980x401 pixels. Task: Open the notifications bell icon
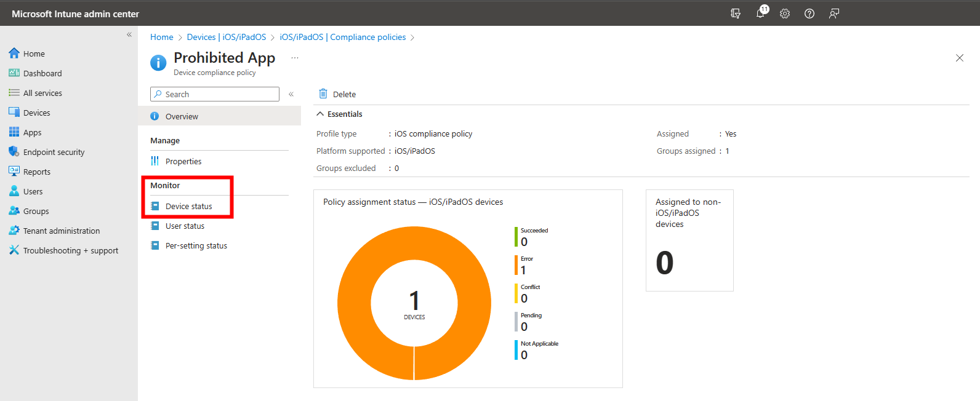[x=761, y=13]
